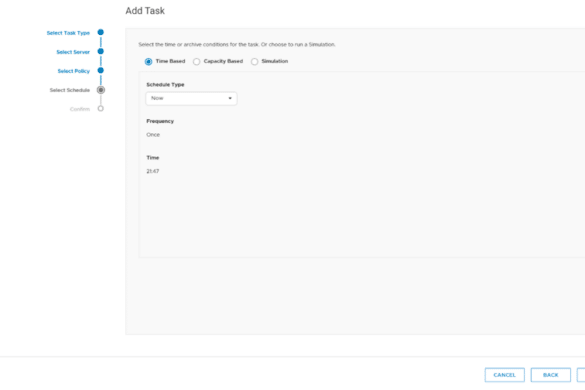
Task: Go to the Select Task Type step
Action: 68,33
